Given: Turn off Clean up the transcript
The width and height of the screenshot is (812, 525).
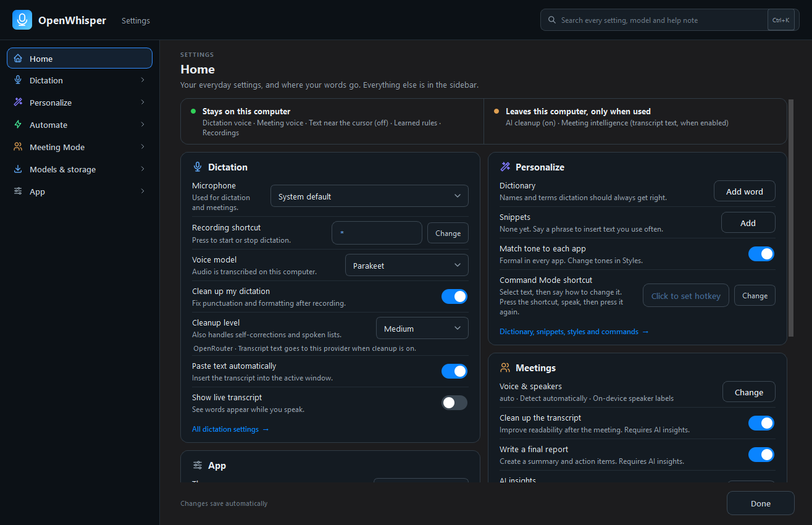Looking at the screenshot, I should (761, 423).
